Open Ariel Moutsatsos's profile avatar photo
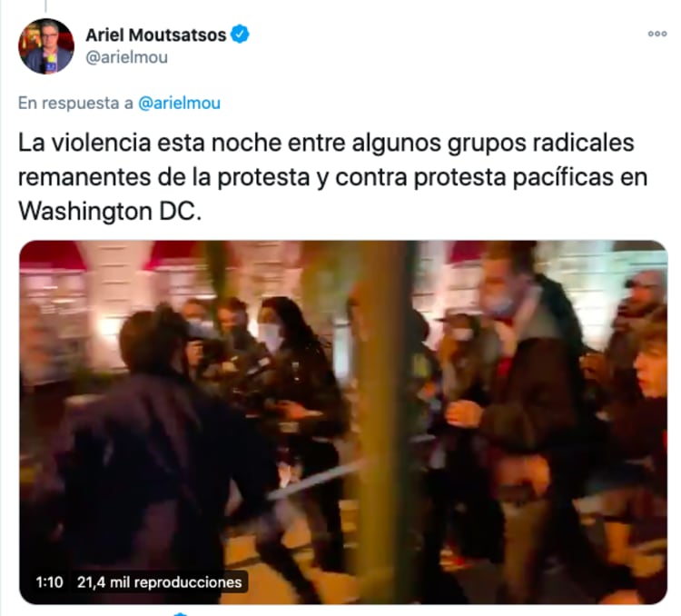 (x=46, y=46)
